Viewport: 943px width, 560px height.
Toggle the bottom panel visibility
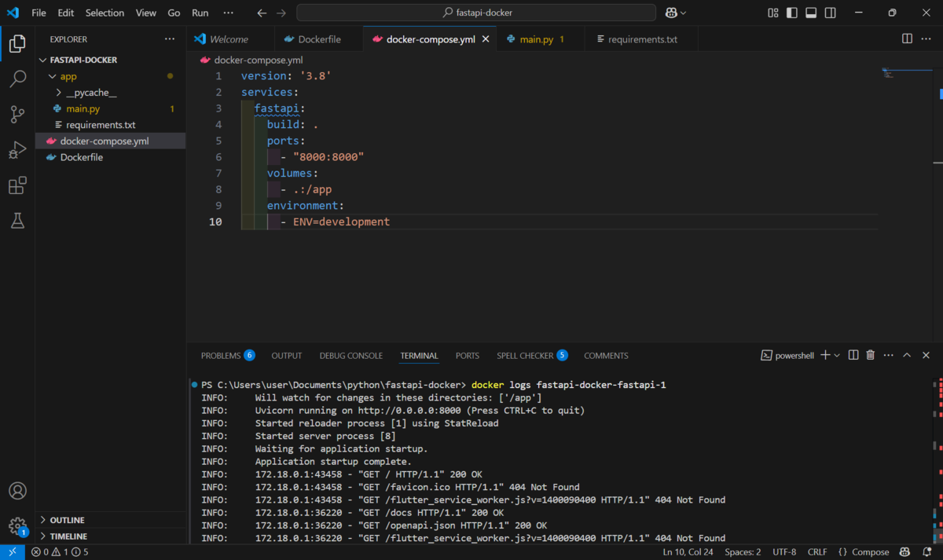811,13
